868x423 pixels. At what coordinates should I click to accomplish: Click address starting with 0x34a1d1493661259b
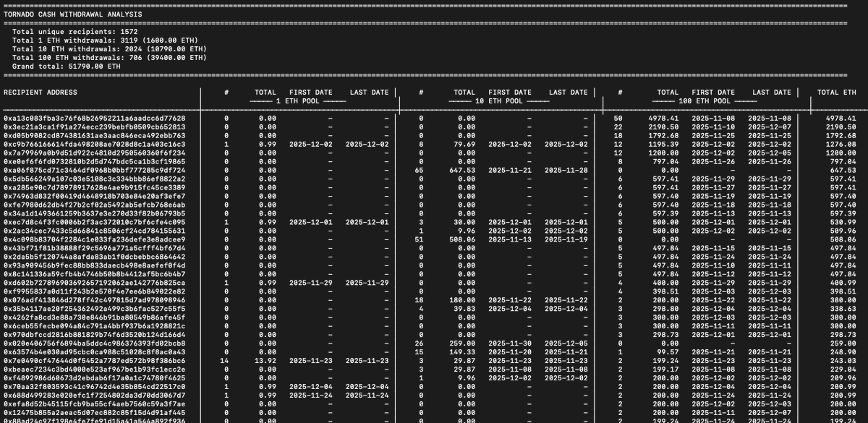coord(95,214)
